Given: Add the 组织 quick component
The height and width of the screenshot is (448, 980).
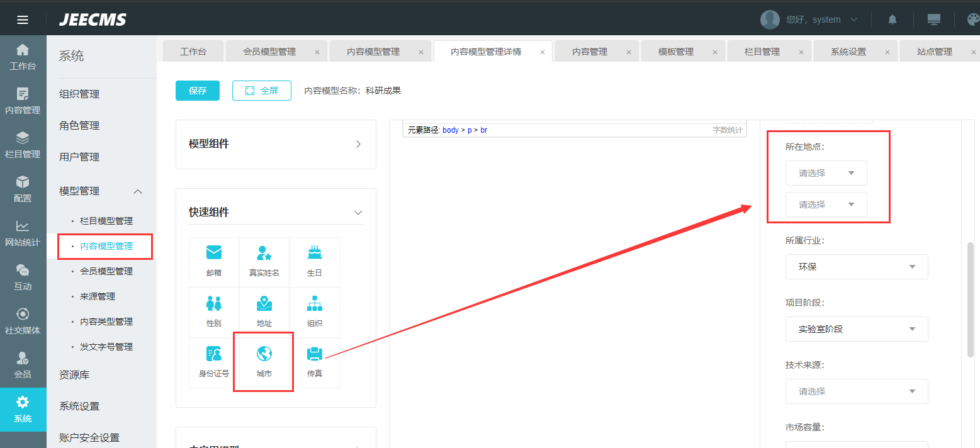Looking at the screenshot, I should pos(315,312).
